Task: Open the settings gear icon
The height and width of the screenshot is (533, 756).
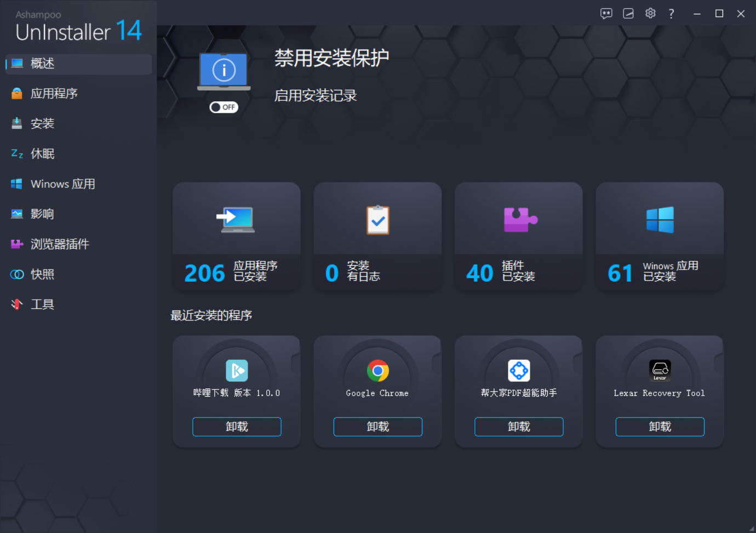Action: [x=650, y=13]
